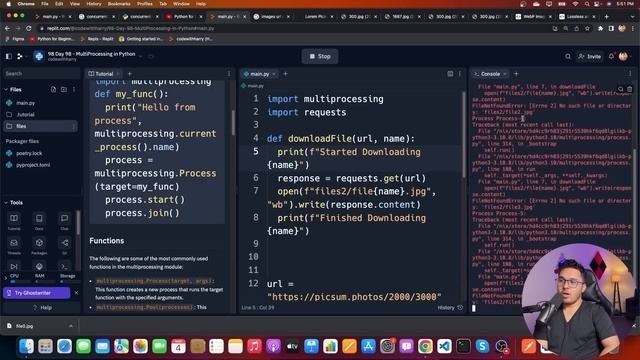Click the Functions heading in Tutorial
The width and height of the screenshot is (640, 360).
pyautogui.click(x=107, y=241)
